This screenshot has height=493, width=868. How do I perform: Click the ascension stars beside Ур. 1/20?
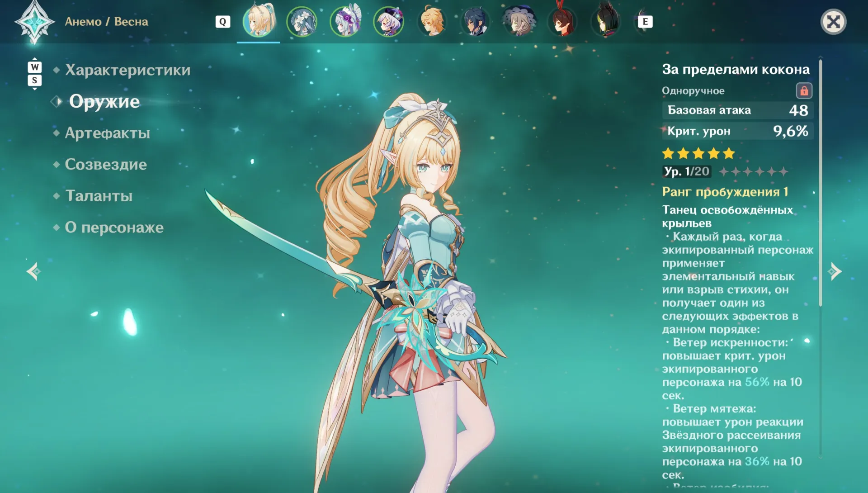tap(754, 171)
